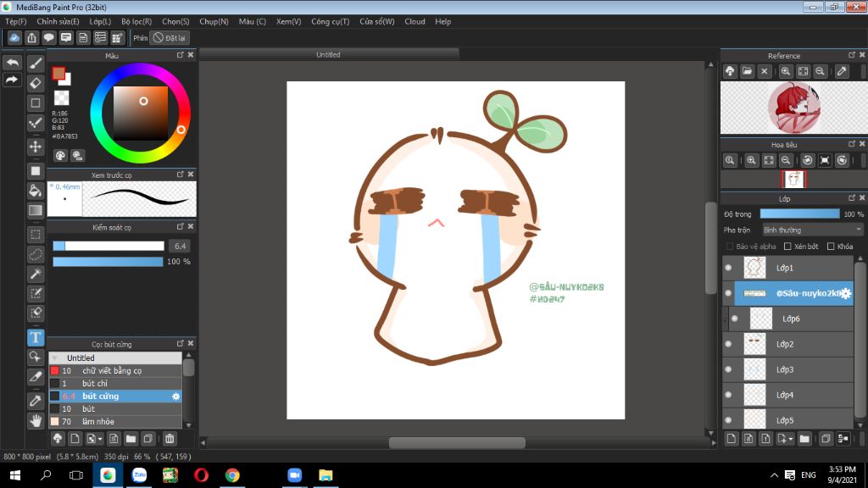Open the Bộ lọc(R) menu
Screen dimensions: 868x488
click(136, 21)
